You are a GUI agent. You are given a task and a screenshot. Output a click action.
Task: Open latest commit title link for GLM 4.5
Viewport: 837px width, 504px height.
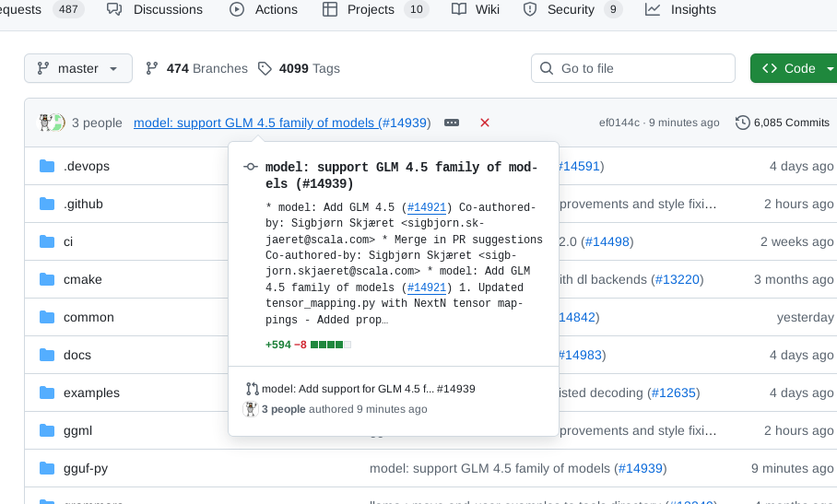click(x=280, y=123)
